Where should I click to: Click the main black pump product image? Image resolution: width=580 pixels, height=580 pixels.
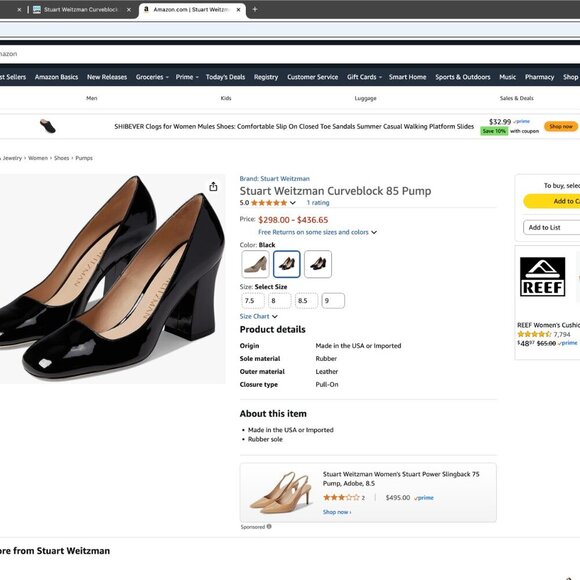[112, 279]
